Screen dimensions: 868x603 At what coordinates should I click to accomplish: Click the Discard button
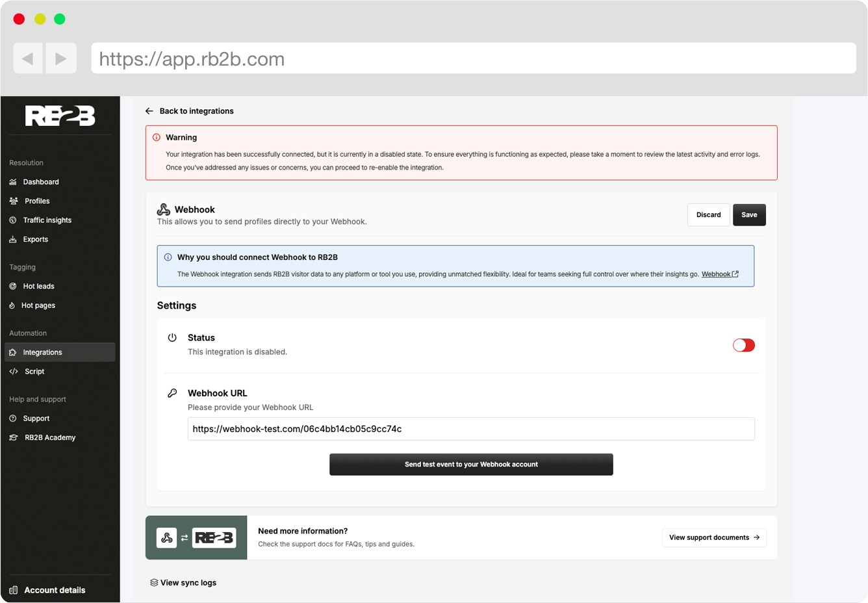709,215
